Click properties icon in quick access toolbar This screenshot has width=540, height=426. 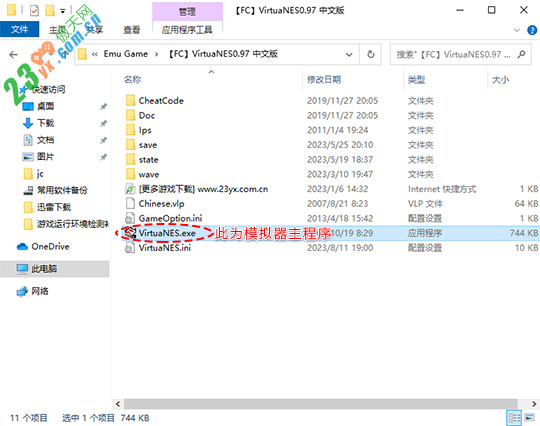click(x=34, y=10)
